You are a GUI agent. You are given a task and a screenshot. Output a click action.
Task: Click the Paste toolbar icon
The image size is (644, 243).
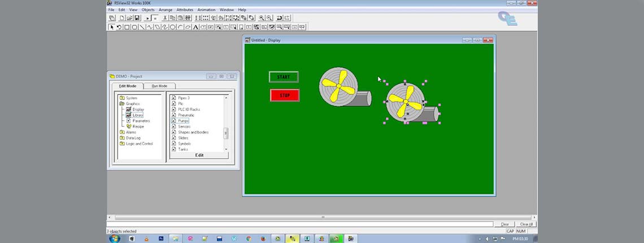(180, 18)
